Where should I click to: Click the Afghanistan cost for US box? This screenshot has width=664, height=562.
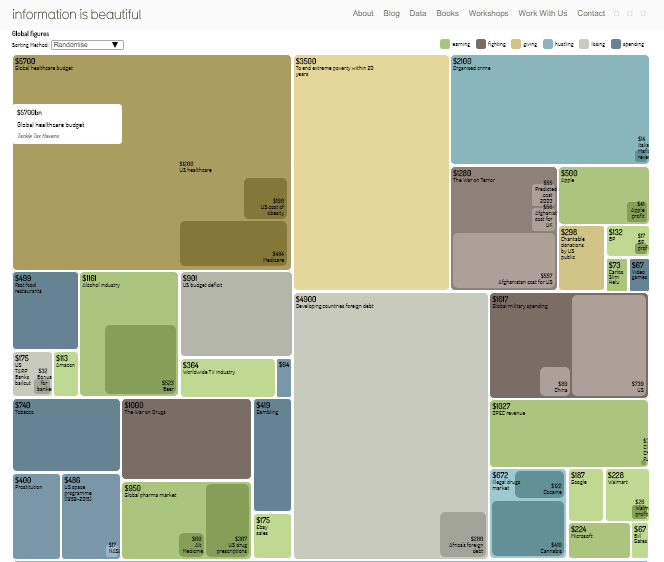504,260
